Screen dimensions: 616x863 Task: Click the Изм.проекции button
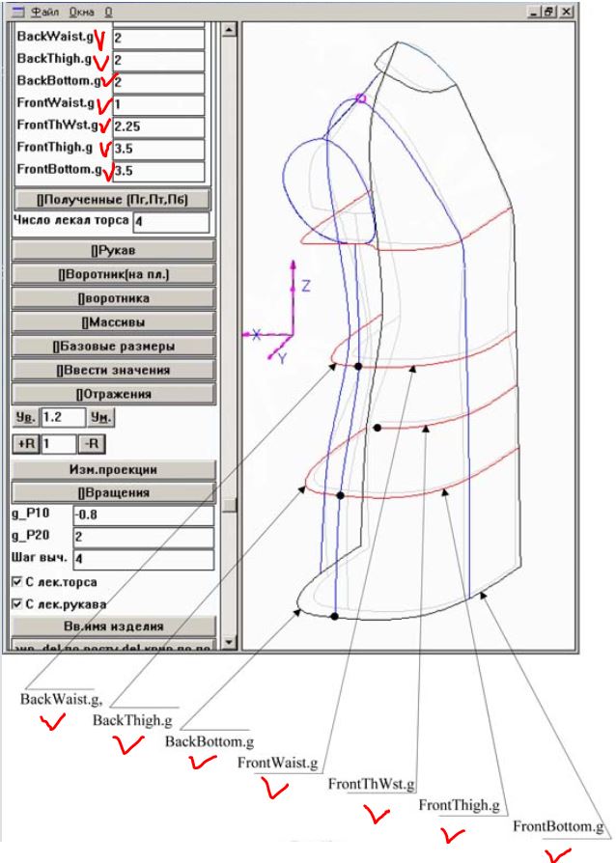[113, 469]
